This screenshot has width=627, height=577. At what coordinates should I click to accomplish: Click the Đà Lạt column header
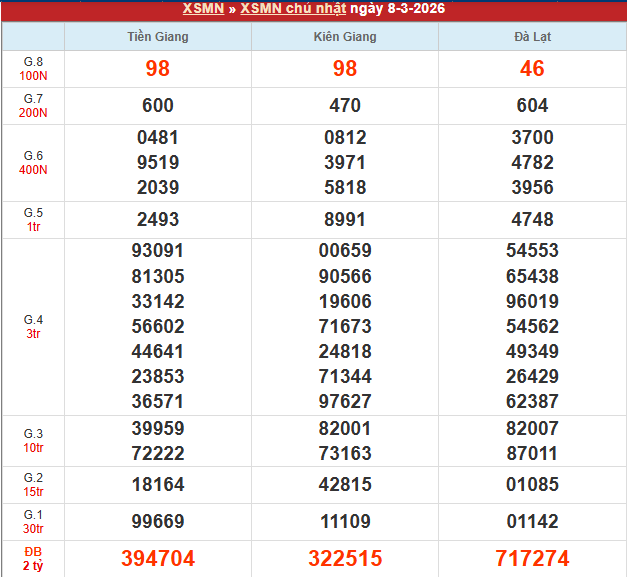point(532,37)
